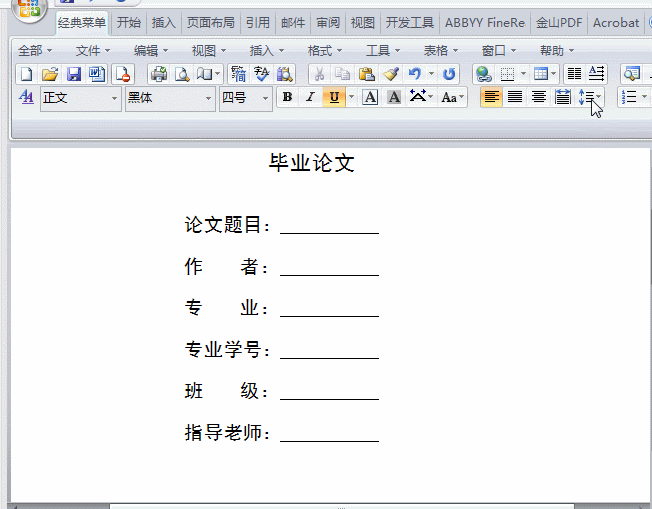Screen dimensions: 652x509
Task: Open the 编辑 menu
Action: pyautogui.click(x=151, y=51)
